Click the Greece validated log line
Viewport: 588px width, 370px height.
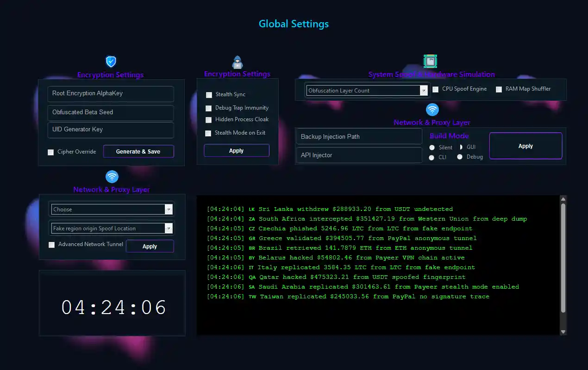coord(342,238)
